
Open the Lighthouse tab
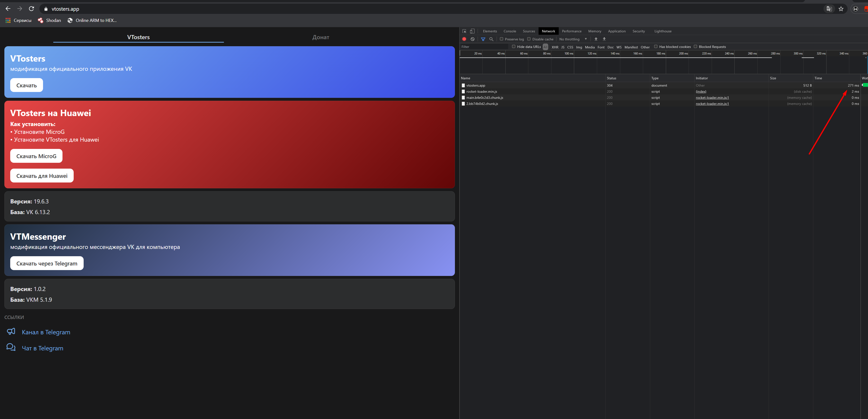click(663, 31)
